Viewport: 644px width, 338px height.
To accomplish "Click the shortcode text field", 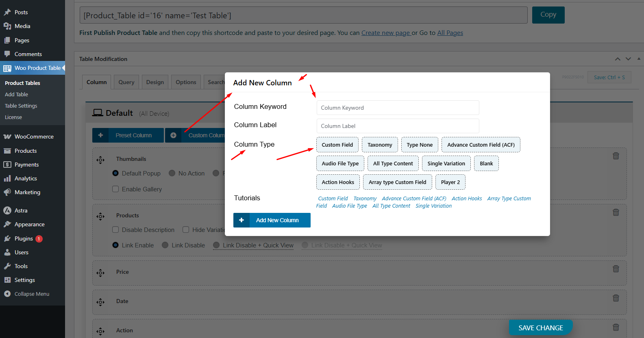I will pyautogui.click(x=303, y=15).
